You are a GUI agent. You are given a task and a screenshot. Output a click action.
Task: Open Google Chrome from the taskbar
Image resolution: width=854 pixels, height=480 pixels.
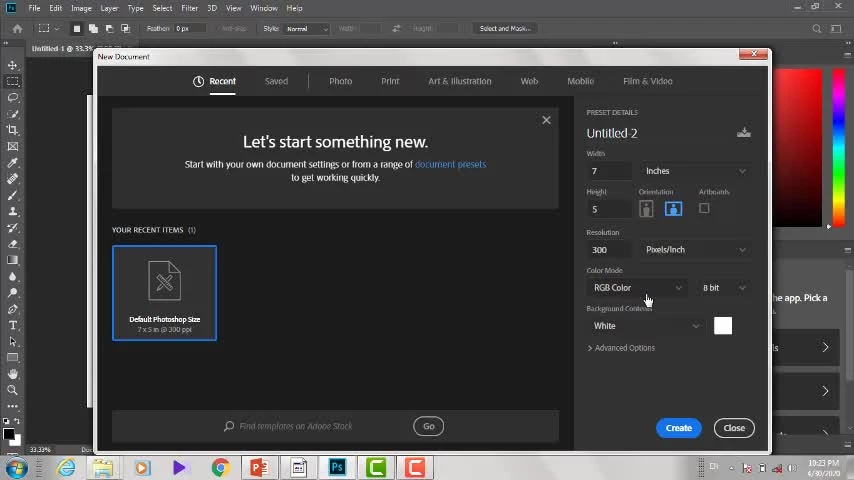tap(220, 467)
